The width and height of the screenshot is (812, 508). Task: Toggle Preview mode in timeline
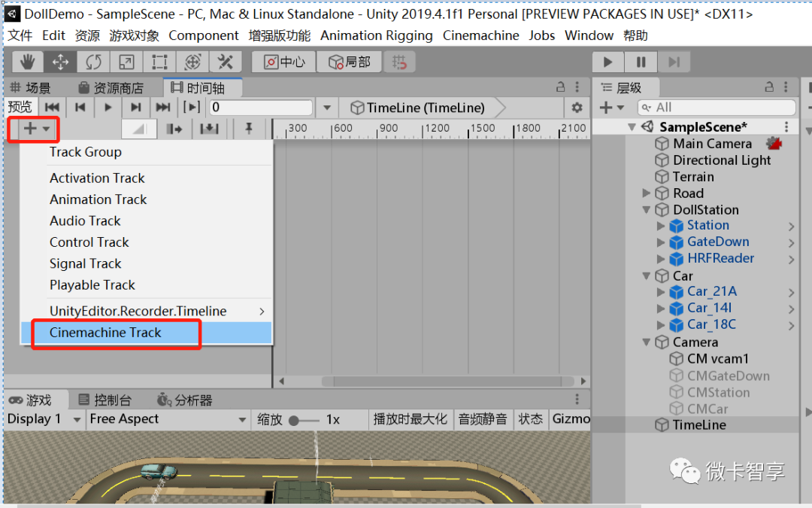(x=20, y=108)
